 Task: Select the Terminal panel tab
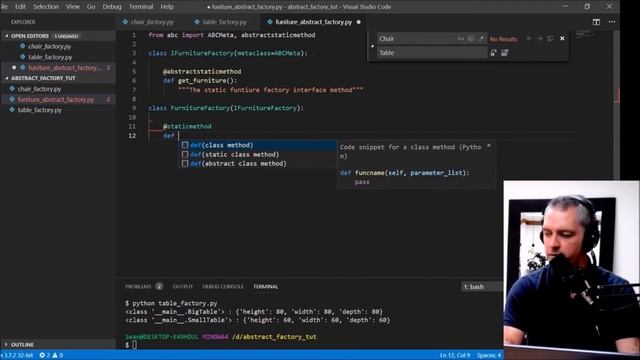266,287
